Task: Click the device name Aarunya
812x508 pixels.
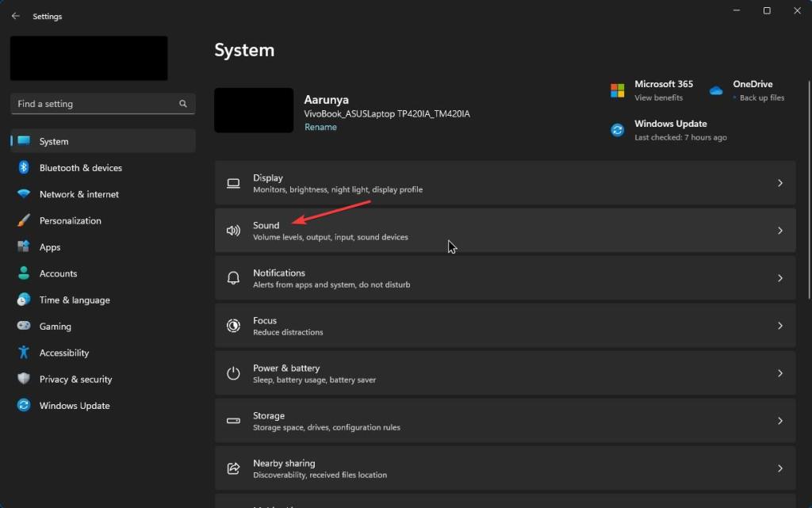Action: pos(326,99)
